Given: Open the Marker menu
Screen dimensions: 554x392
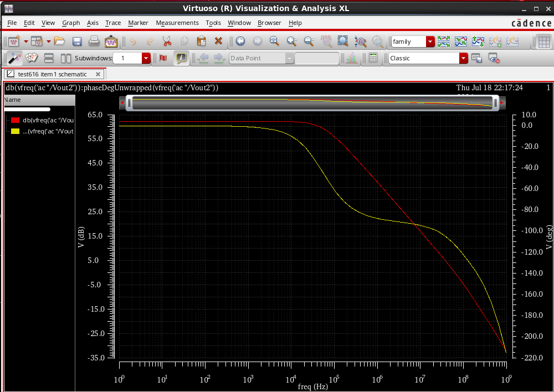Looking at the screenshot, I should 138,23.
